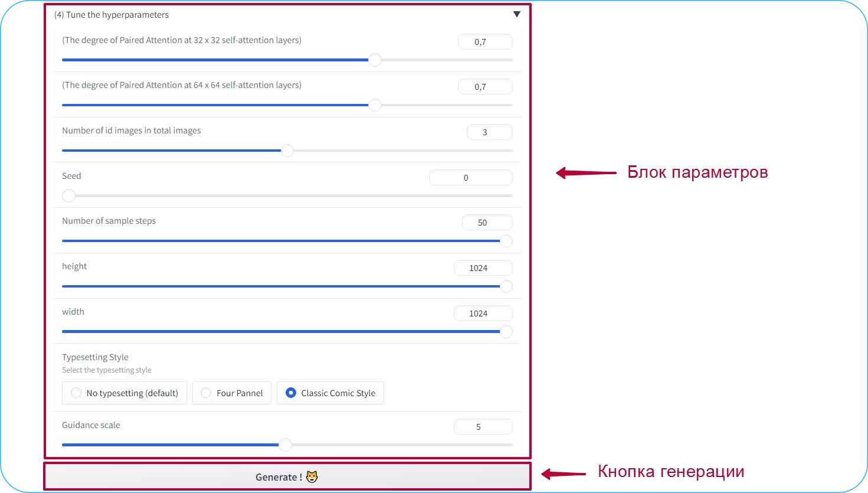Click the 64 x 64 Paired Attention slider handle
868x493 pixels.
375,105
